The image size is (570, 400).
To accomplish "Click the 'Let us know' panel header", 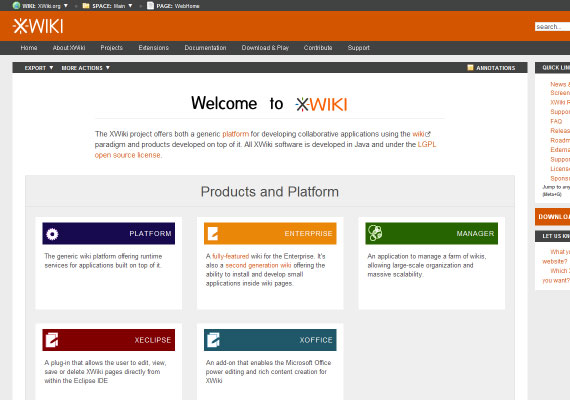I will point(552,236).
